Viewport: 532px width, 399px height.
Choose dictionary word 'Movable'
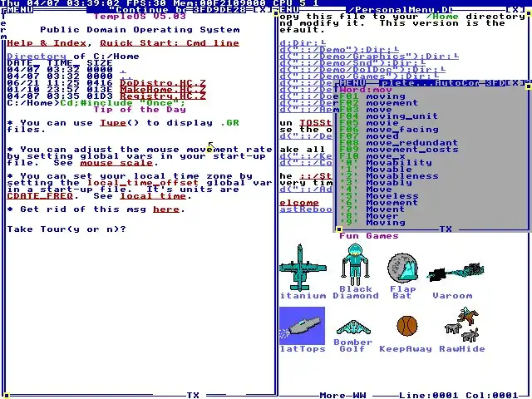point(376,170)
